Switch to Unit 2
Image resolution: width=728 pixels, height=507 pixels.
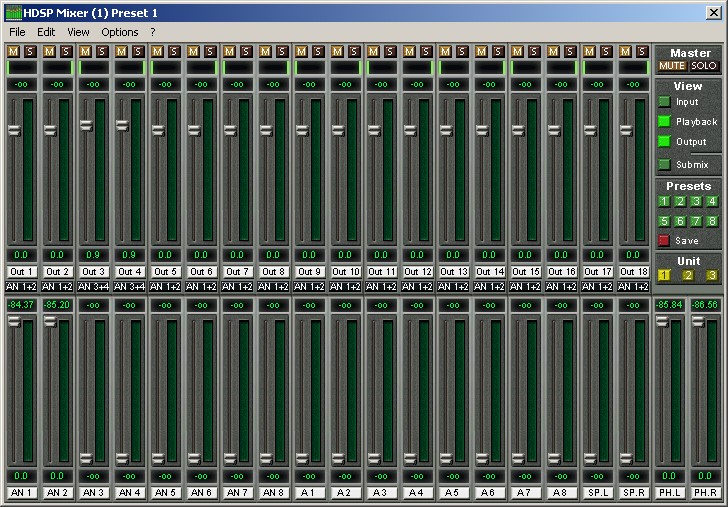pos(688,275)
